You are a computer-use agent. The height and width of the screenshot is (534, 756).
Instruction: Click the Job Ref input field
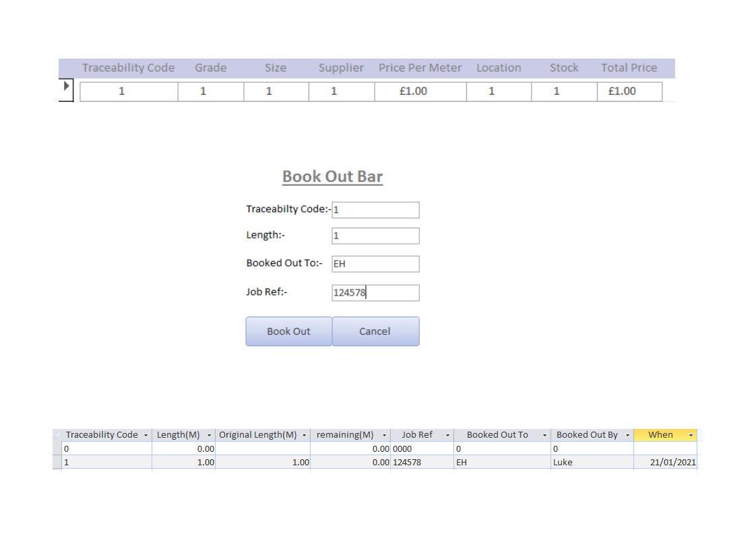coord(375,292)
